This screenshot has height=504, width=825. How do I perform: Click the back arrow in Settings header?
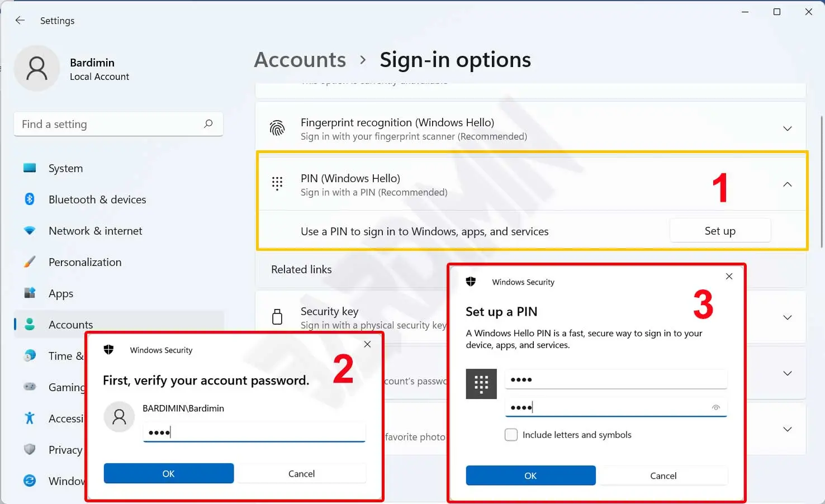(20, 21)
